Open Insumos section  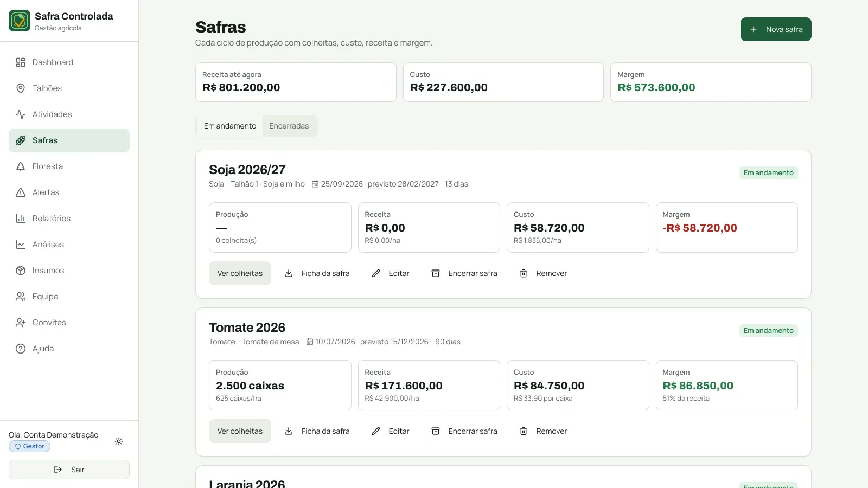pos(69,271)
